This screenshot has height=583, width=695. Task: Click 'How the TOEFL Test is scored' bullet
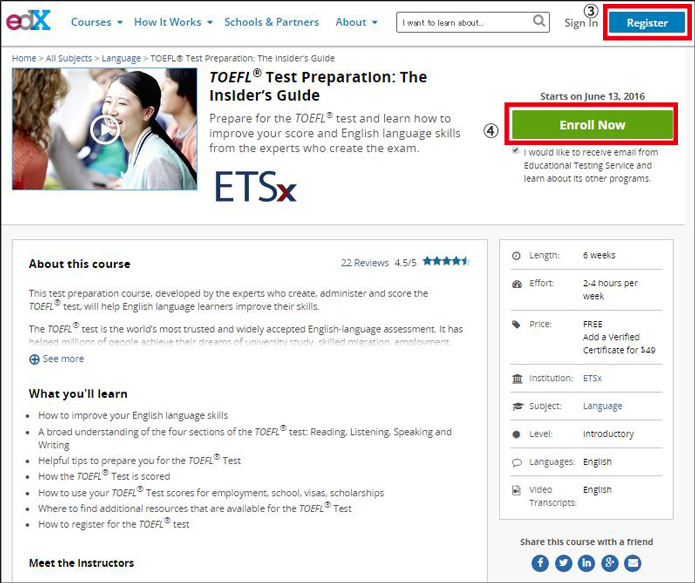104,476
